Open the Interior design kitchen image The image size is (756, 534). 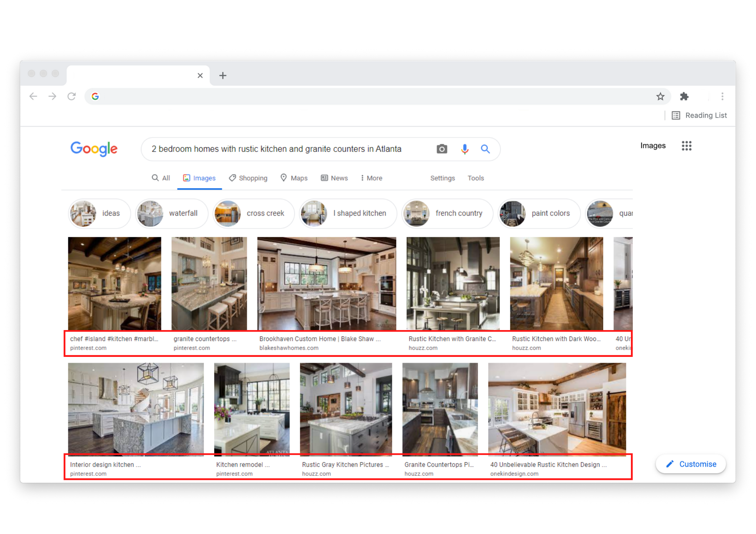(136, 409)
